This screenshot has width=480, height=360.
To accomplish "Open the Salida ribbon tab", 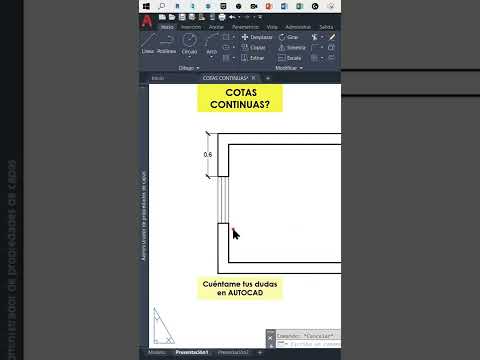I will point(326,27).
